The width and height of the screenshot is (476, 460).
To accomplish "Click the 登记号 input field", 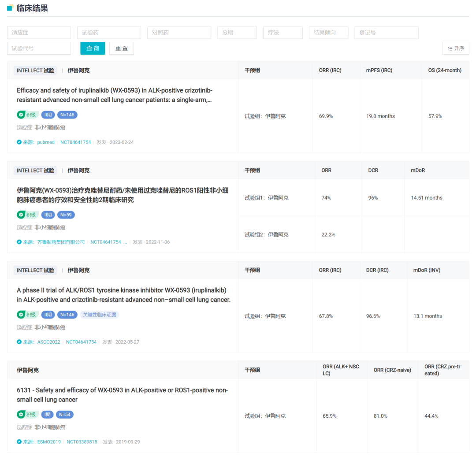I will tap(387, 33).
